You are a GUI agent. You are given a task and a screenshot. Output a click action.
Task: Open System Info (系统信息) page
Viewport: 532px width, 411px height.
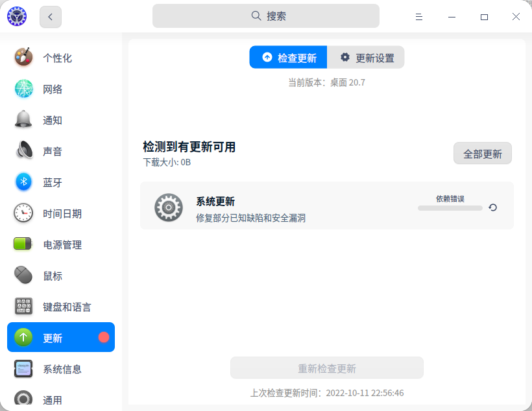click(x=23, y=369)
